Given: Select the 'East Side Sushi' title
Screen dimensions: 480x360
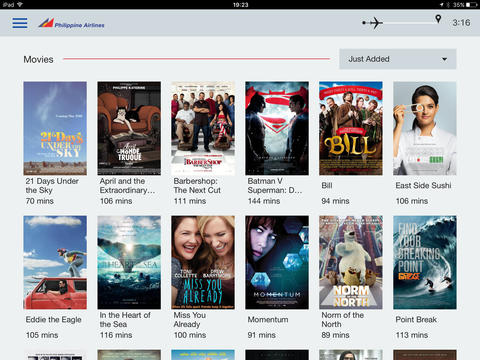Looking at the screenshot, I should (x=423, y=185).
